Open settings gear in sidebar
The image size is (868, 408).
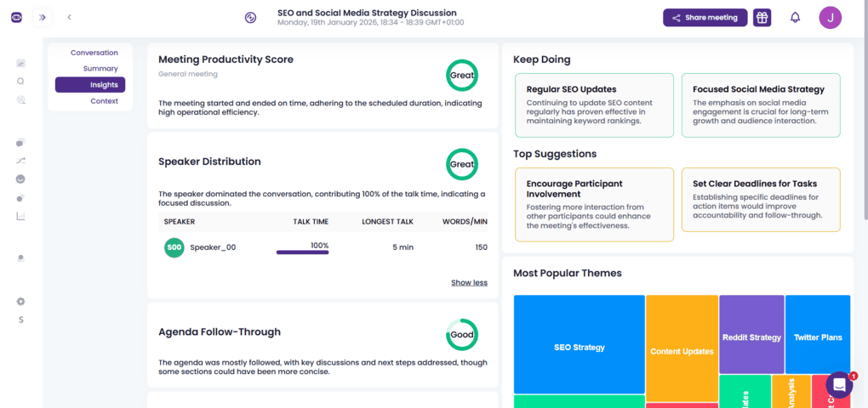click(20, 301)
